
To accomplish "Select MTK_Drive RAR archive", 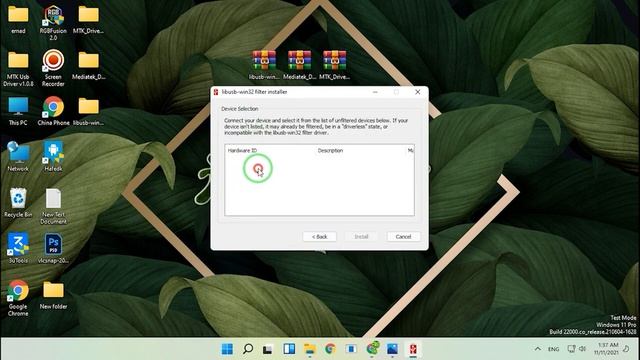I will (334, 64).
